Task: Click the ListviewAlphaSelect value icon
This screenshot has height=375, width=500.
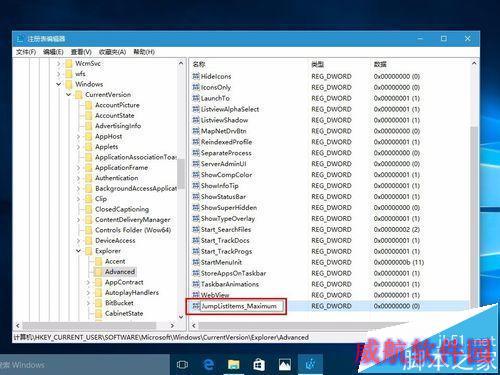Action: [x=196, y=109]
